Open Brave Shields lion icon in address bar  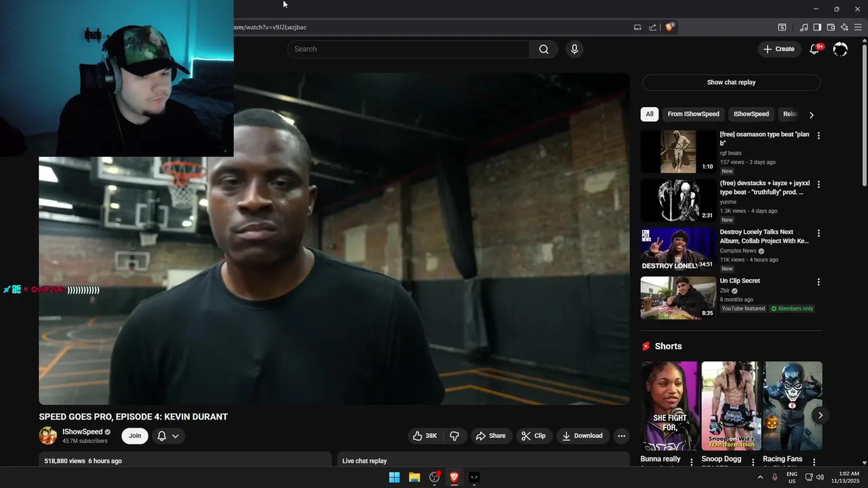click(669, 27)
